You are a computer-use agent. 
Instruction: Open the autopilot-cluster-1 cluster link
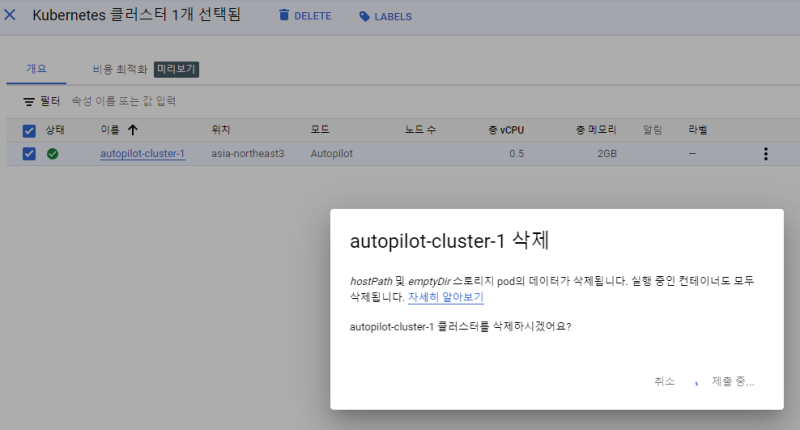point(142,154)
